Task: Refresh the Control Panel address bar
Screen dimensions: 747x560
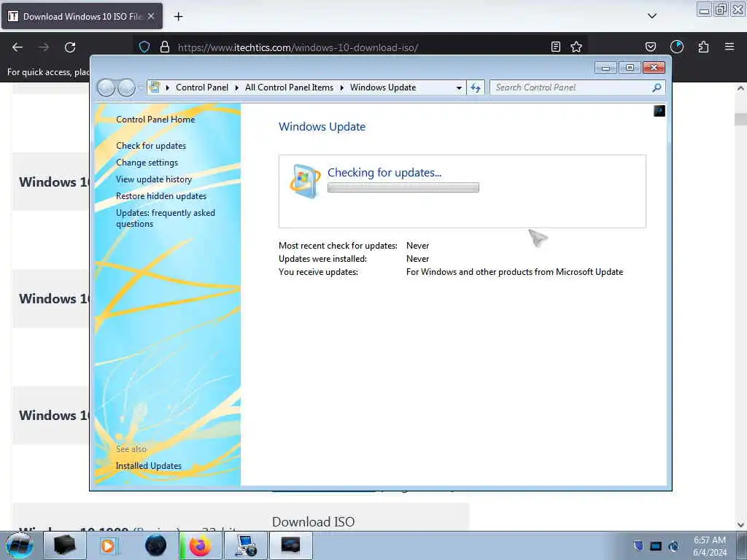Action: tap(476, 87)
